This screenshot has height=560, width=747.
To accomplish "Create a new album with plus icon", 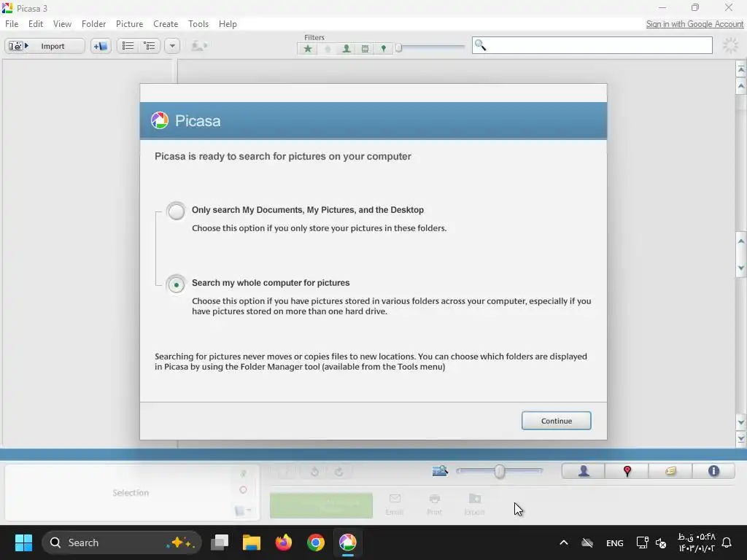I will (101, 46).
